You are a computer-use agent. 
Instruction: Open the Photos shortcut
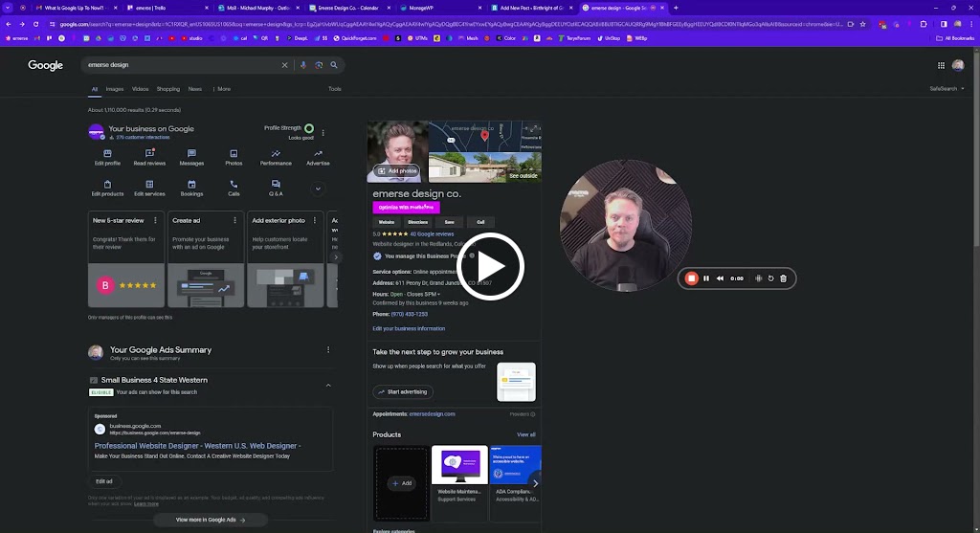click(234, 158)
